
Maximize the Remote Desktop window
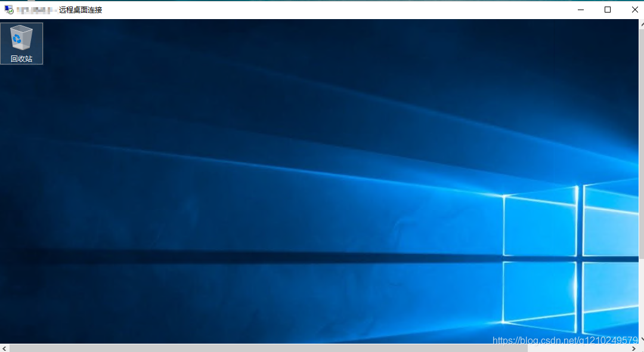608,10
